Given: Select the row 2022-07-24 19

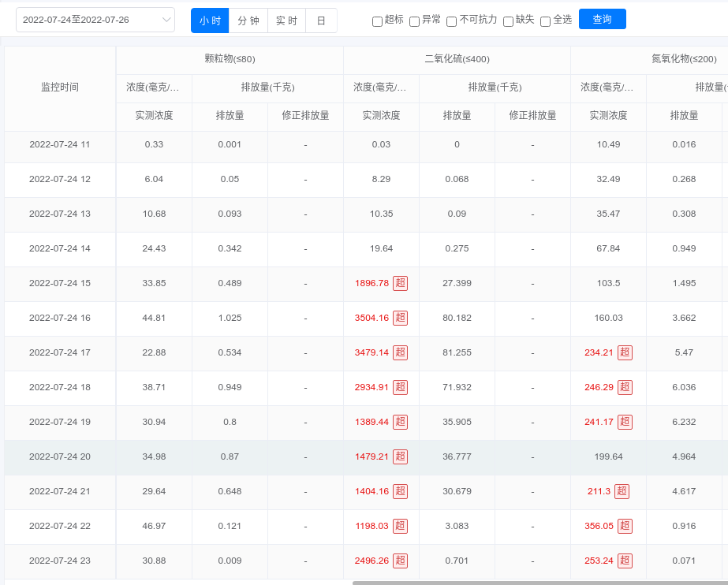Looking at the screenshot, I should 366,422.
